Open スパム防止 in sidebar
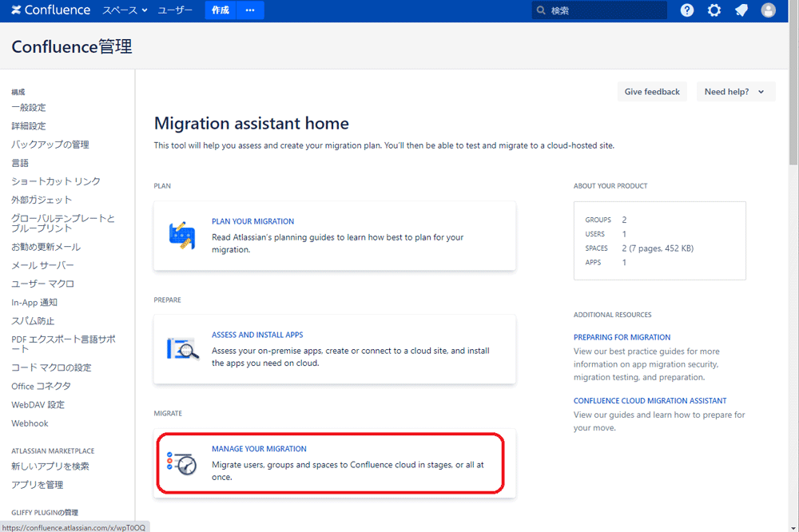The height and width of the screenshot is (532, 799). tap(33, 321)
